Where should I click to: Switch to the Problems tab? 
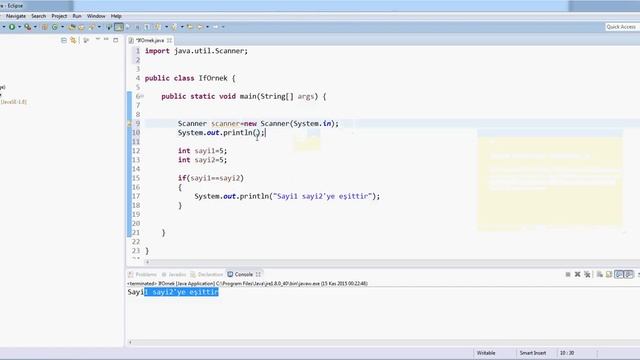pyautogui.click(x=142, y=274)
